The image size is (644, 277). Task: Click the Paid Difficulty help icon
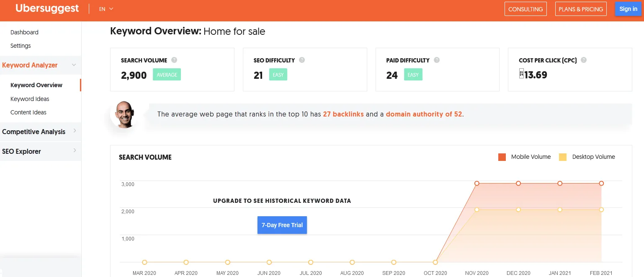[x=437, y=60]
